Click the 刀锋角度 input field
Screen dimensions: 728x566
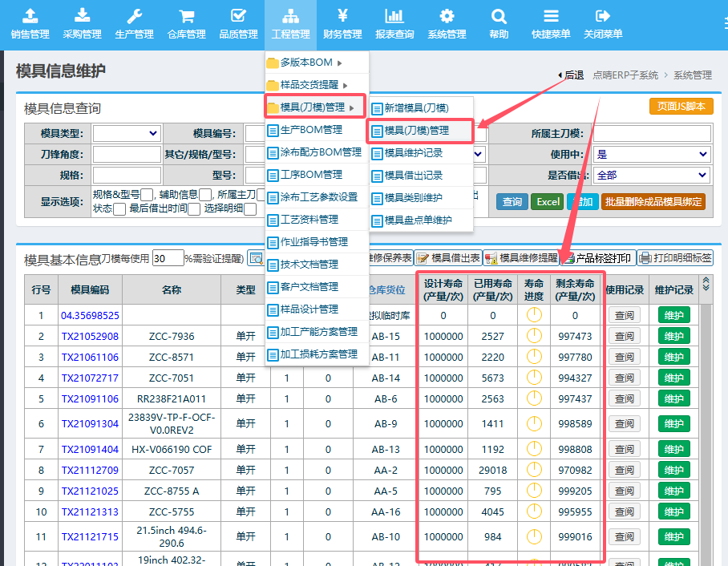127,154
